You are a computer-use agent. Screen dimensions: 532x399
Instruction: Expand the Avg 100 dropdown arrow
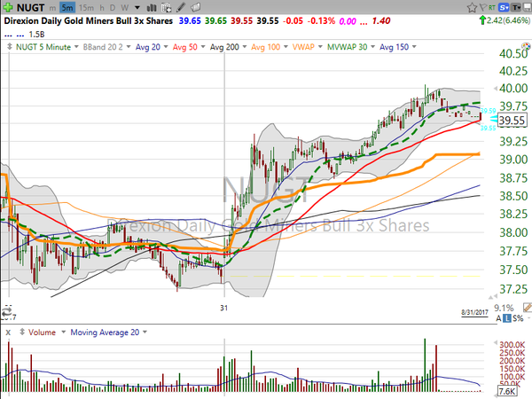pos(286,47)
